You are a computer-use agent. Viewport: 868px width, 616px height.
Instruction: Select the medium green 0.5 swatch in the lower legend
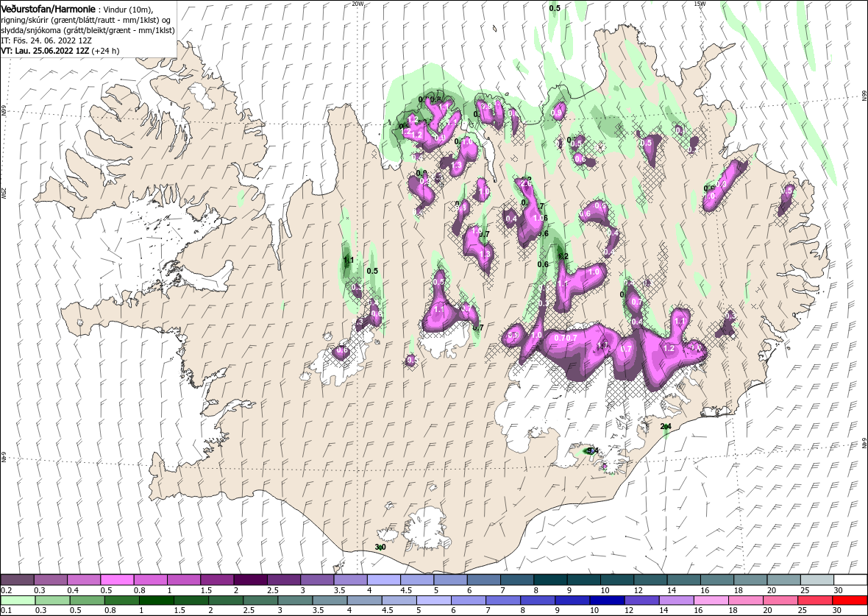point(88,601)
